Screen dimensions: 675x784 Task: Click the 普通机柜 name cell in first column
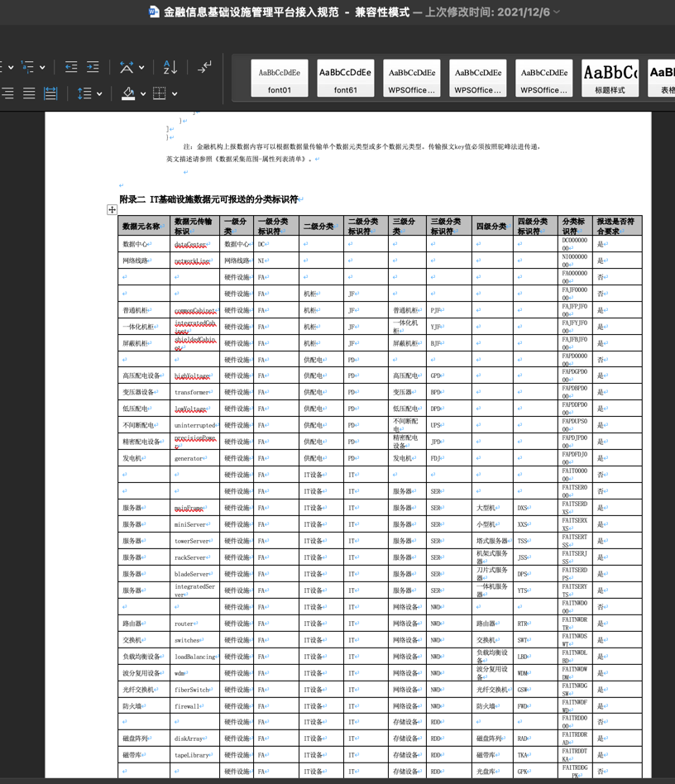144,310
